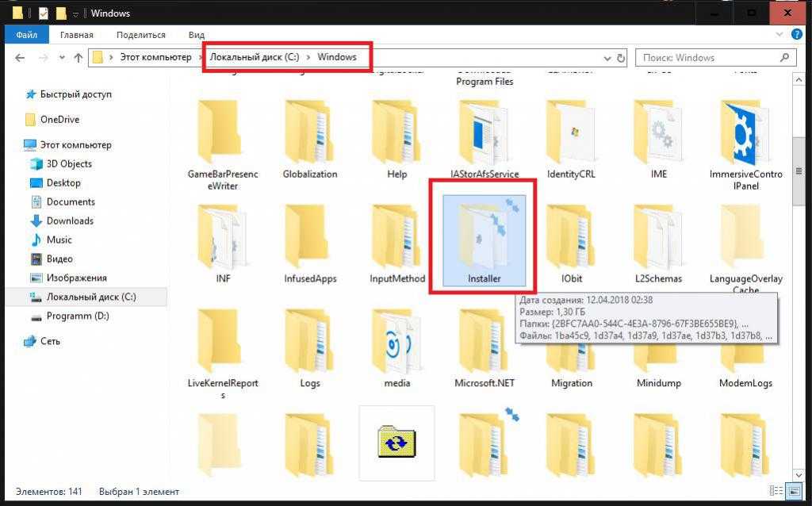The width and height of the screenshot is (812, 506).
Task: Click Этот компьютер in the address bar
Action: pos(156,57)
